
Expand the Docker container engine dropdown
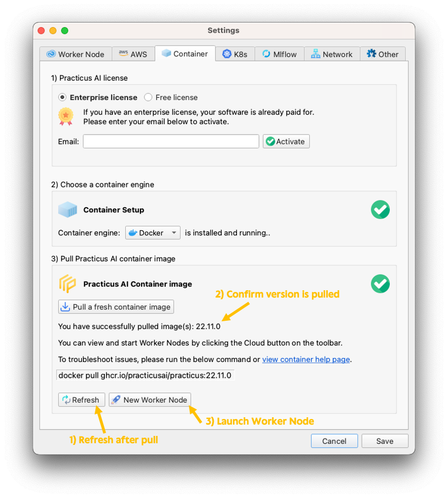click(x=152, y=233)
